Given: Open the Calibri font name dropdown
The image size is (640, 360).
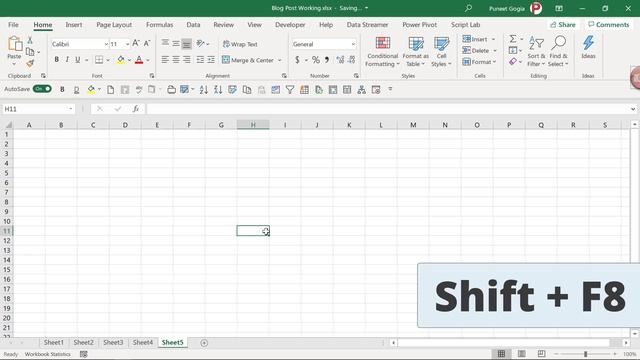Looking at the screenshot, I should (x=106, y=44).
